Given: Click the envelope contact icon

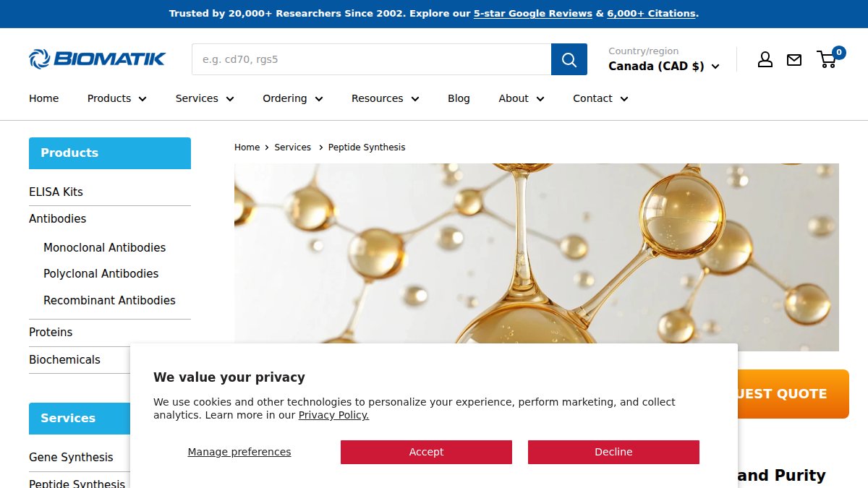Looking at the screenshot, I should click(x=794, y=60).
